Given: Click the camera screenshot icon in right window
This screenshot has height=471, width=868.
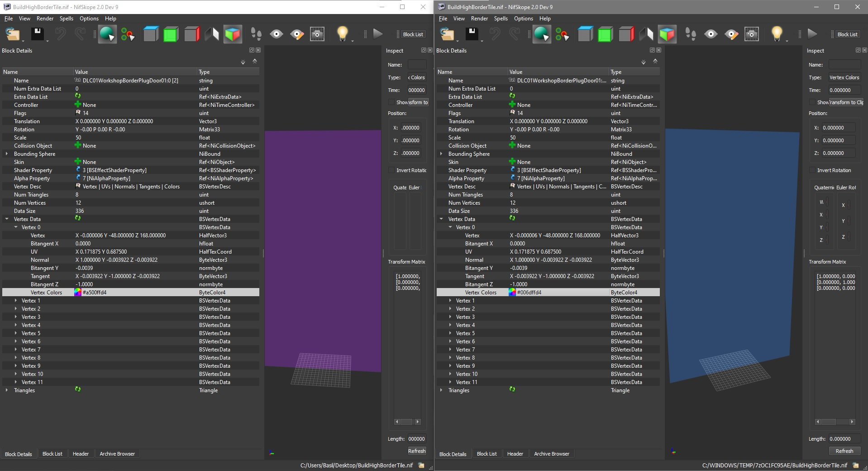Looking at the screenshot, I should point(752,34).
